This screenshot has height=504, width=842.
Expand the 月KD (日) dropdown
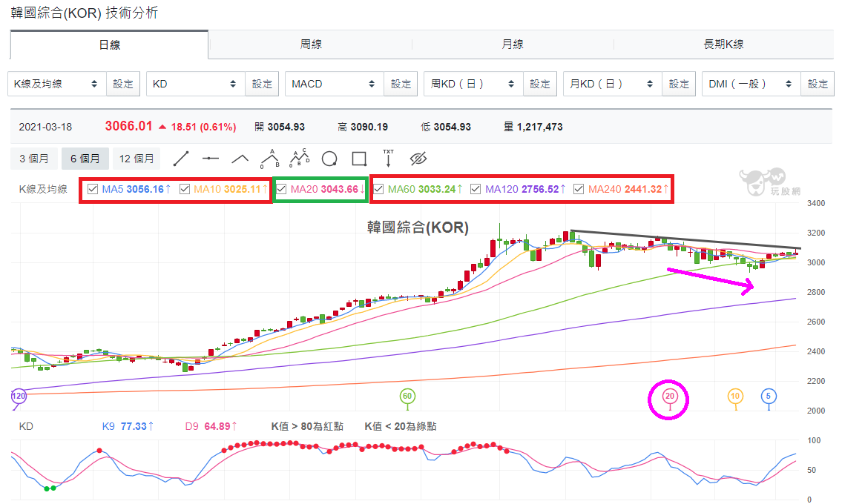pos(613,84)
